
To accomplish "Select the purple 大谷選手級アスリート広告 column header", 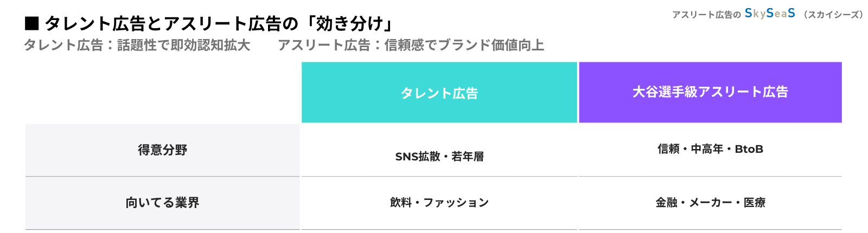I will coord(710,92).
